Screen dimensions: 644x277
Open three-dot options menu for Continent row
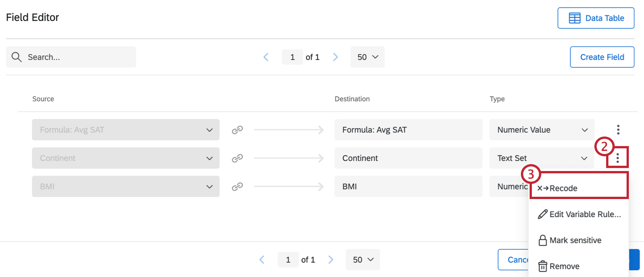pos(617,158)
